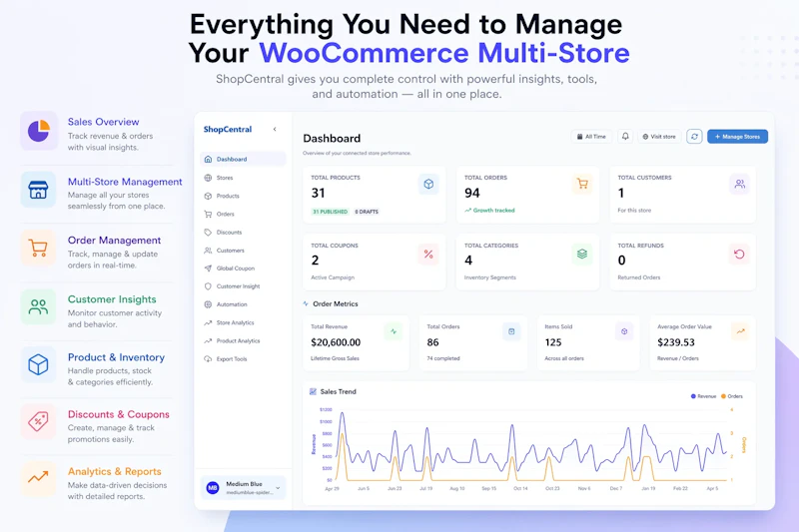The height and width of the screenshot is (532, 799).
Task: Select Discounts in the sidebar
Action: pyautogui.click(x=243, y=233)
